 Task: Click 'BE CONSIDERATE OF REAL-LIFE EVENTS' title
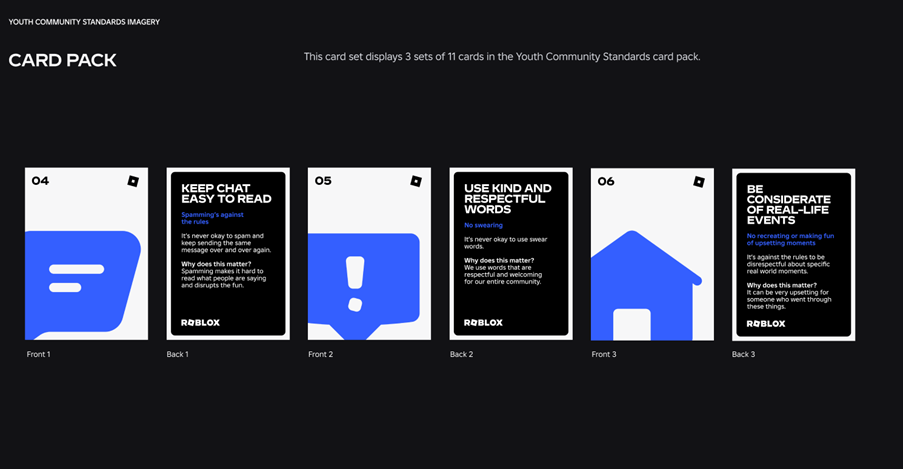(x=789, y=205)
